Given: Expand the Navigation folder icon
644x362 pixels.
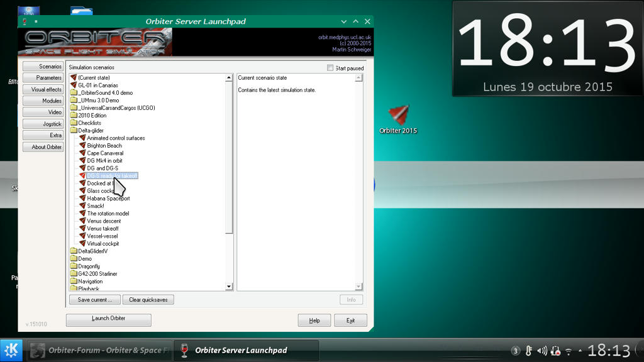Looking at the screenshot, I should 74,281.
